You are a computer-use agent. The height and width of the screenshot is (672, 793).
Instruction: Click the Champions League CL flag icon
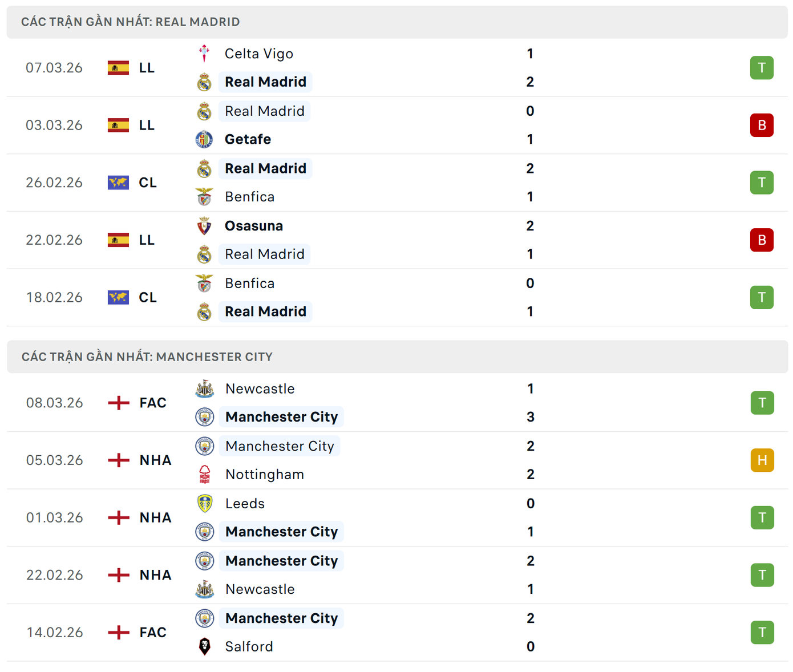(118, 183)
